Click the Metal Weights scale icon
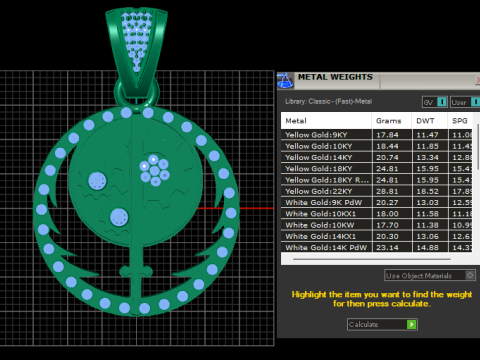Image resolution: width=480 pixels, height=360 pixels. [x=285, y=81]
